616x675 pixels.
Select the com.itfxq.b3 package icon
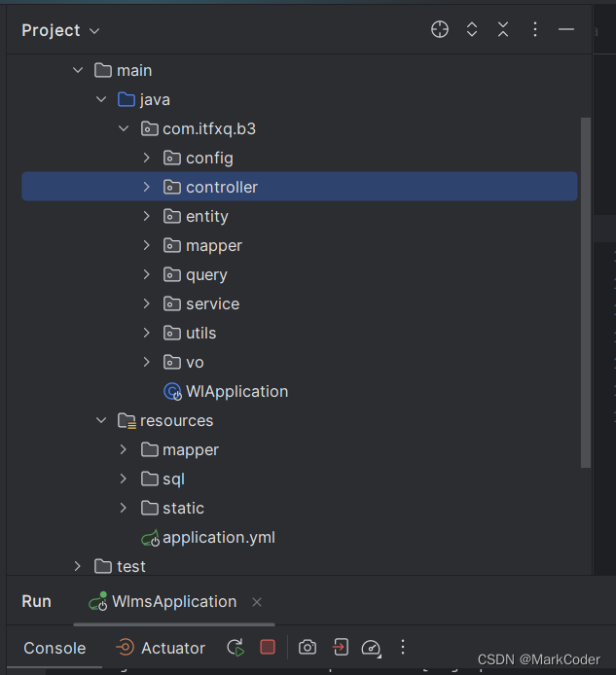tap(149, 128)
